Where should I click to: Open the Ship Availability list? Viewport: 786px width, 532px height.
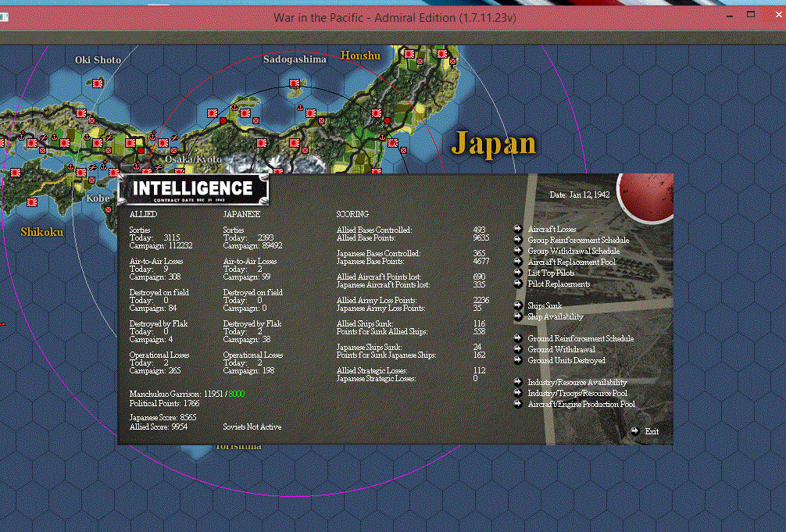coord(556,317)
